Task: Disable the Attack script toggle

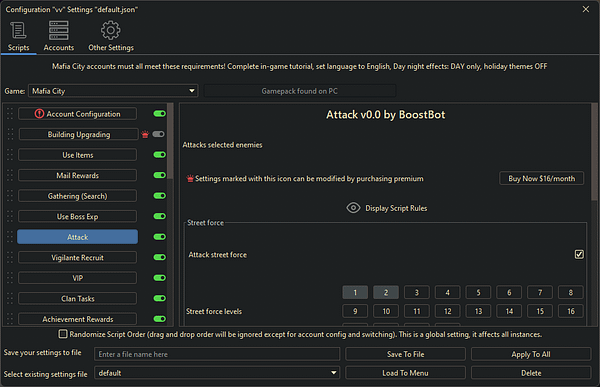Action: click(160, 237)
